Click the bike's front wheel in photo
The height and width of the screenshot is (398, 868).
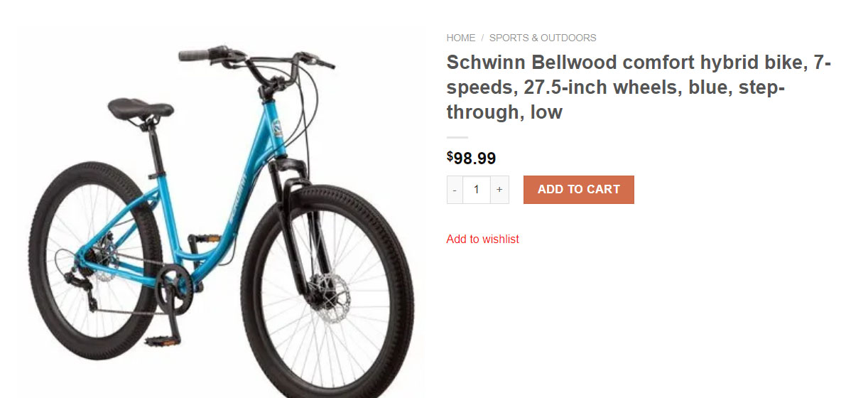click(x=327, y=293)
